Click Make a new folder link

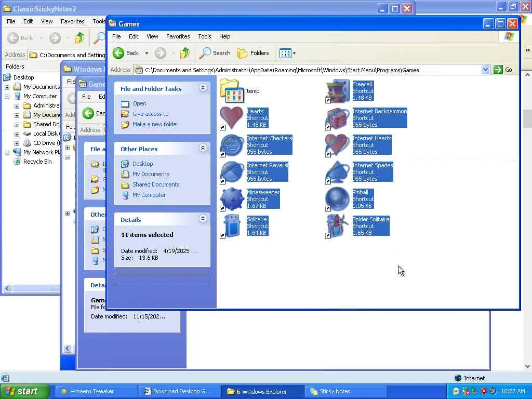point(155,124)
